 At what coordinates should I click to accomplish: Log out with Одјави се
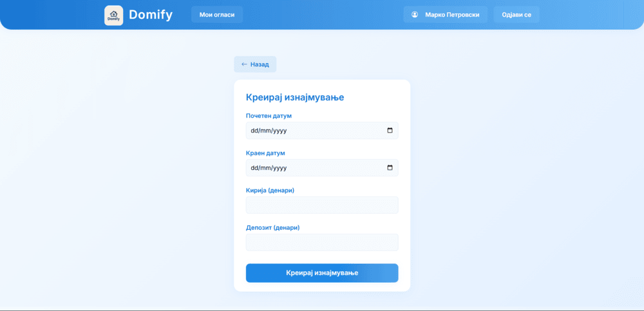tap(516, 14)
